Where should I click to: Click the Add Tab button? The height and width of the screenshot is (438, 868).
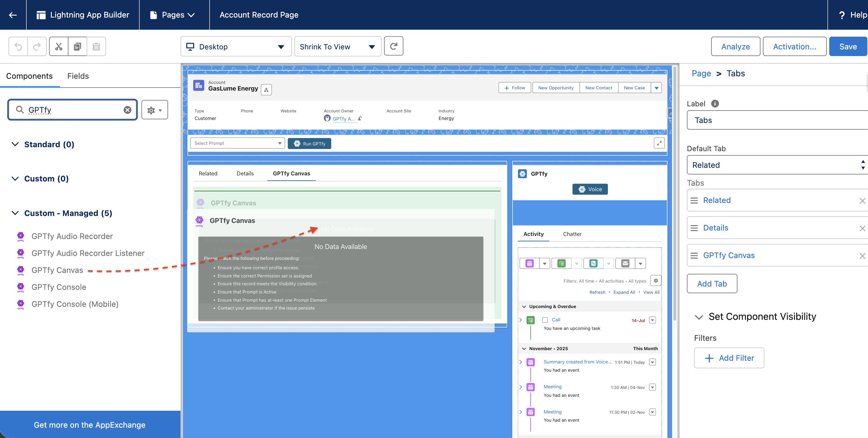pyautogui.click(x=712, y=284)
